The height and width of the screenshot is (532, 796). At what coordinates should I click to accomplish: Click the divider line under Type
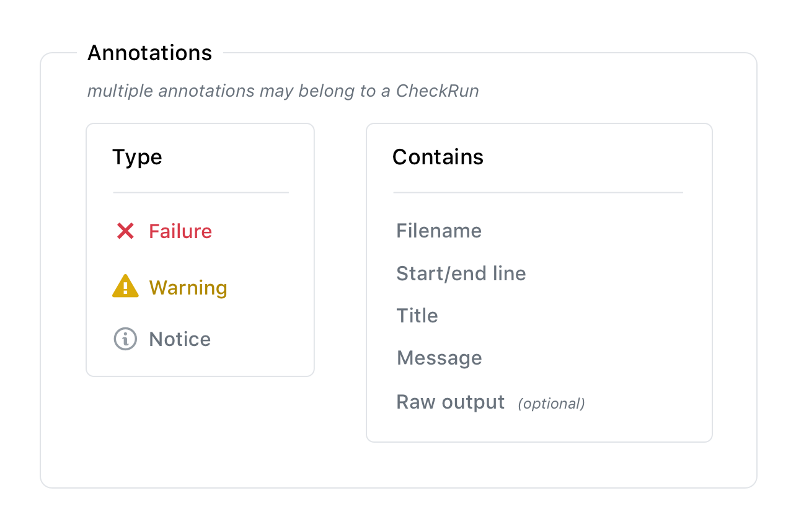(201, 193)
